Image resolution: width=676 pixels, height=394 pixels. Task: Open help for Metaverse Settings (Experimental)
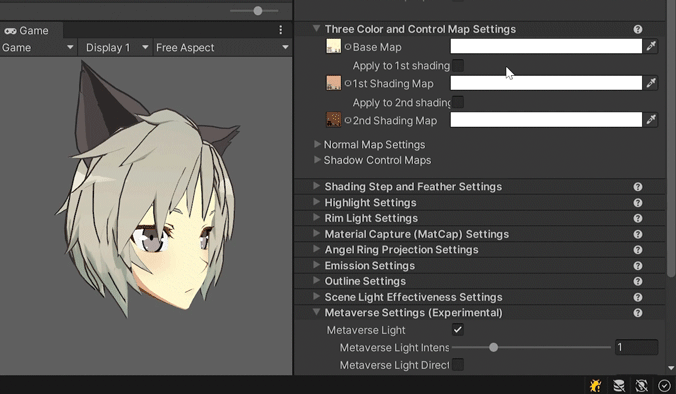pyautogui.click(x=638, y=313)
